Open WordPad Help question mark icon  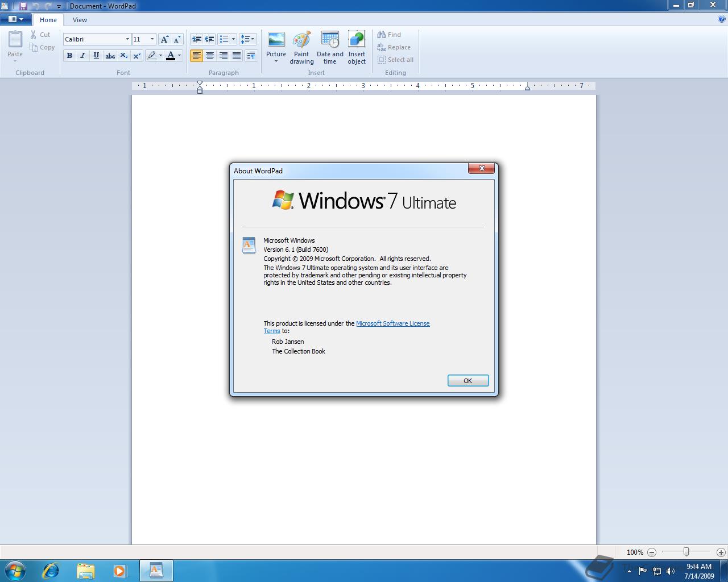point(722,19)
